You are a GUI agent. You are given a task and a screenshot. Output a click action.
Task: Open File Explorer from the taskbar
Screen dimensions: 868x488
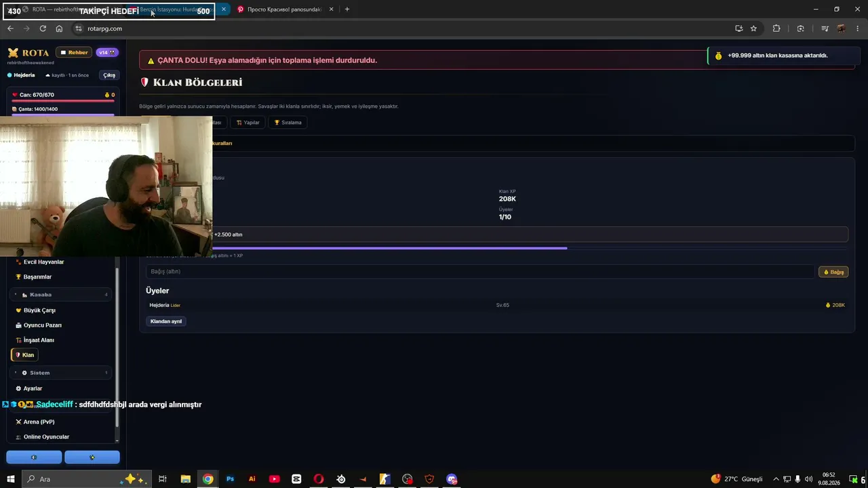(185, 479)
